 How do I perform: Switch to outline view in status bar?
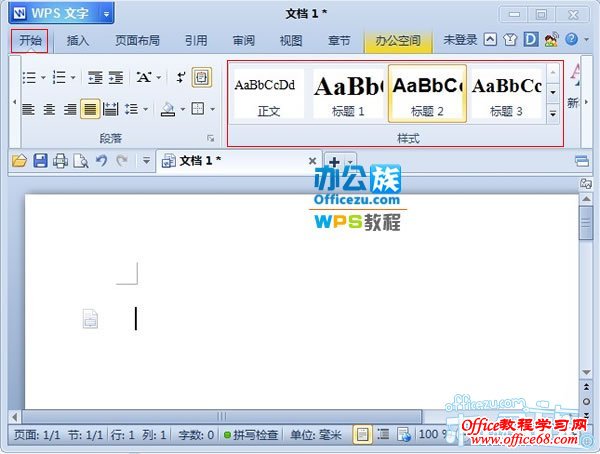pyautogui.click(x=383, y=434)
